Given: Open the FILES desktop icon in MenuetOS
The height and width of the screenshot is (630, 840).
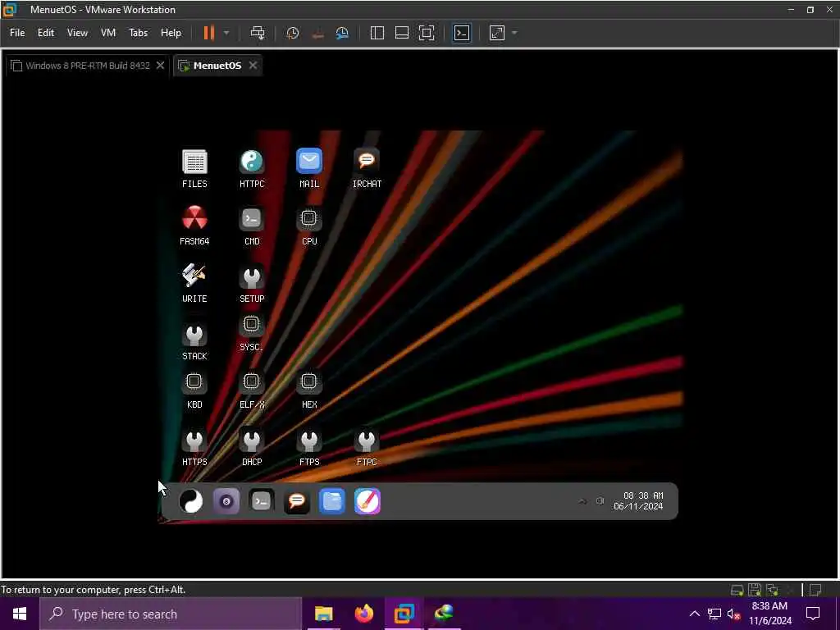Looking at the screenshot, I should coord(194,168).
